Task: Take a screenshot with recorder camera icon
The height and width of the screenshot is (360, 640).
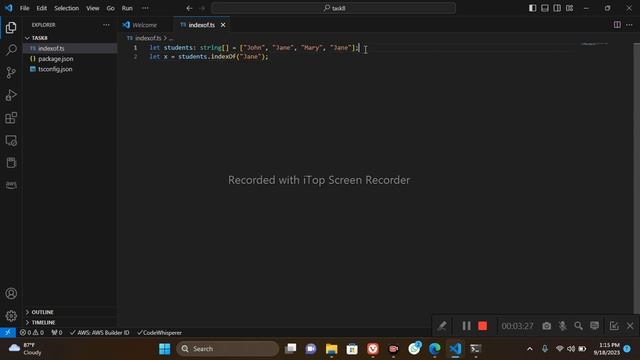Action: [x=547, y=326]
